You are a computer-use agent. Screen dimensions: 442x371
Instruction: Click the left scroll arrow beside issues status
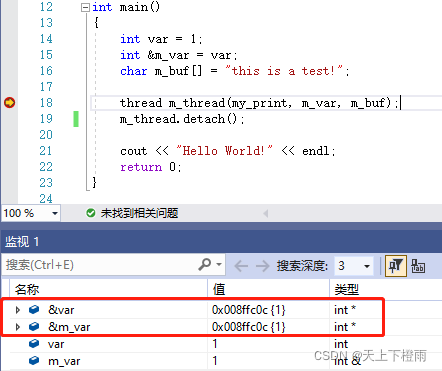tap(266, 213)
